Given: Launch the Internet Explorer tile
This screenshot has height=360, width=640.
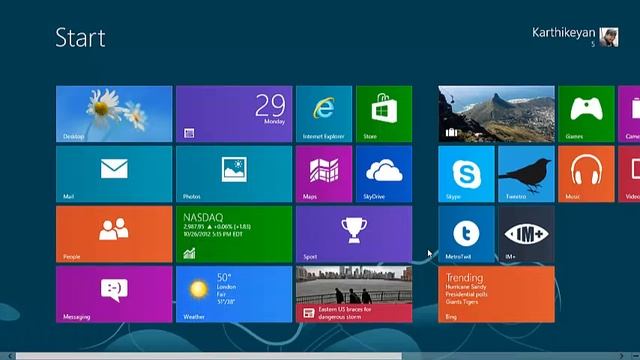Looking at the screenshot, I should [324, 114].
